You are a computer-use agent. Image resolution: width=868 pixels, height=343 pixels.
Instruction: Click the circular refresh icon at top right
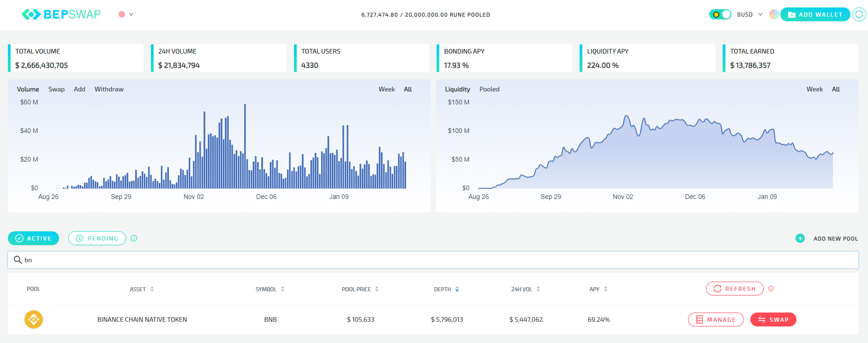point(859,14)
